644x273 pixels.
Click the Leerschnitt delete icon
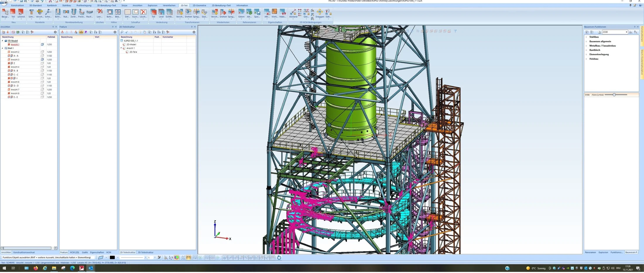(100, 13)
